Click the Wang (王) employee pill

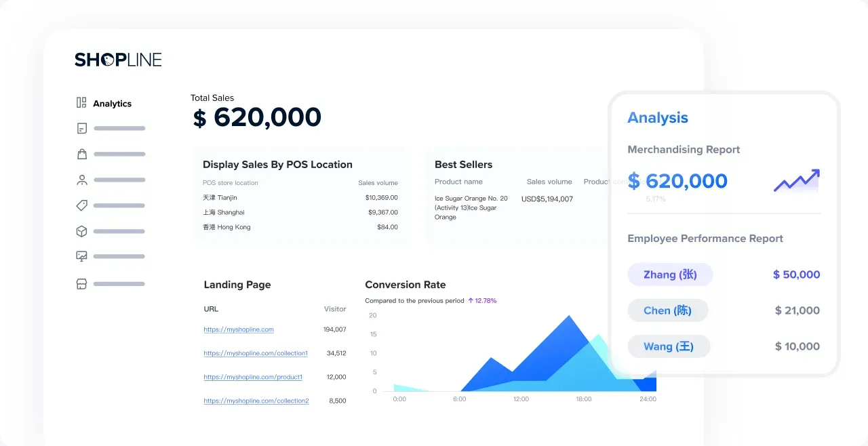(x=669, y=346)
